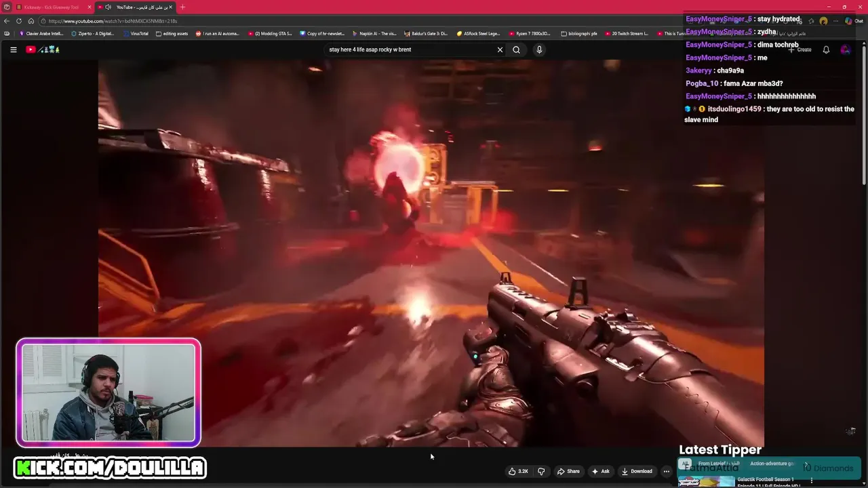Open Baldur's Gate 3 bookmark
The image size is (868, 488).
point(426,33)
